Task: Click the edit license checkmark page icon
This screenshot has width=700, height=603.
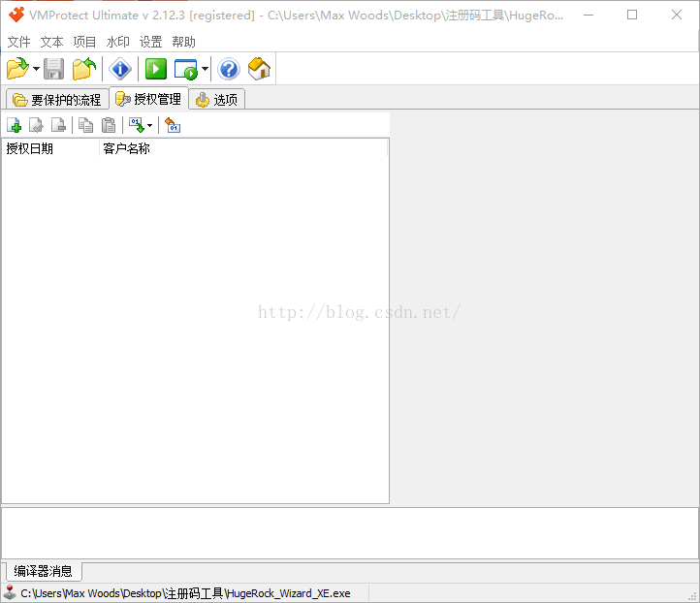Action: pos(36,125)
